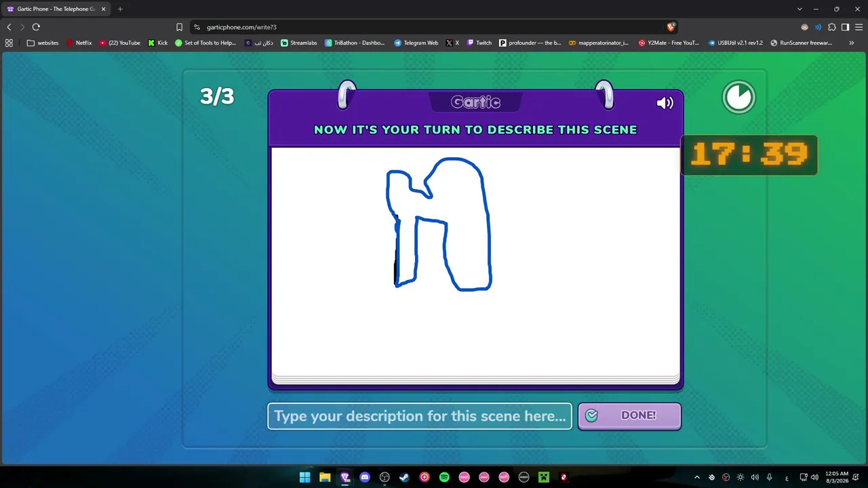Image resolution: width=868 pixels, height=488 pixels.
Task: Open the tab search dropdown arrow
Action: (x=800, y=9)
